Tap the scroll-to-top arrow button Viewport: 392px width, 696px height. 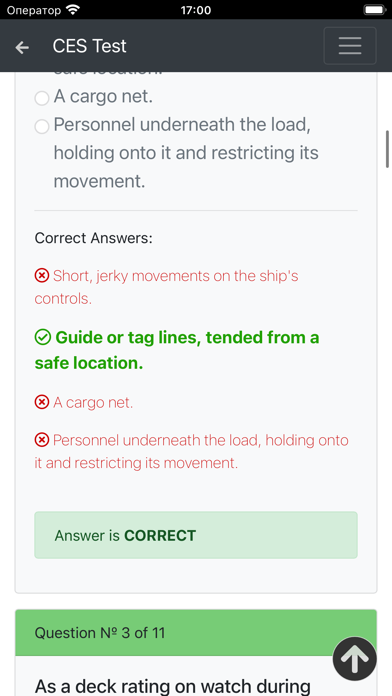click(x=355, y=659)
